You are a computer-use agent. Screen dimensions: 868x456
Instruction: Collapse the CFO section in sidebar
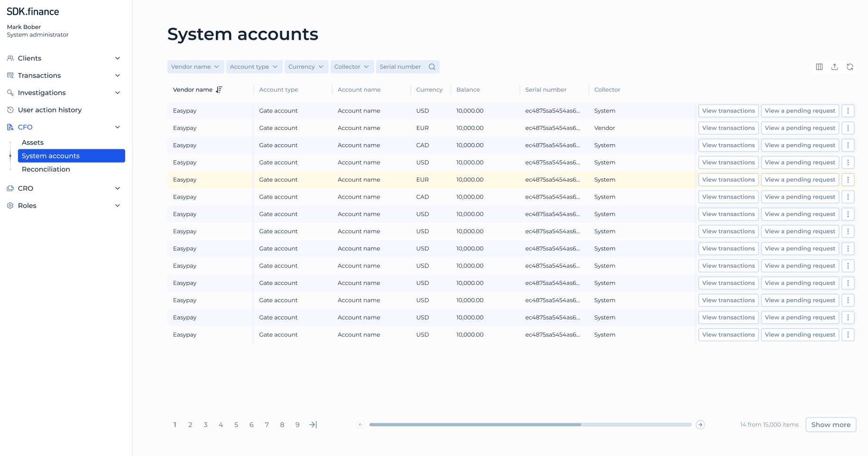[117, 127]
